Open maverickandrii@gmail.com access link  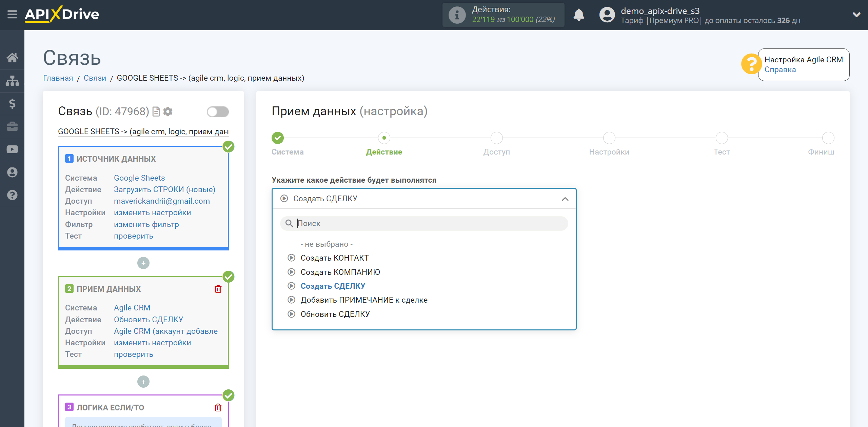[162, 201]
